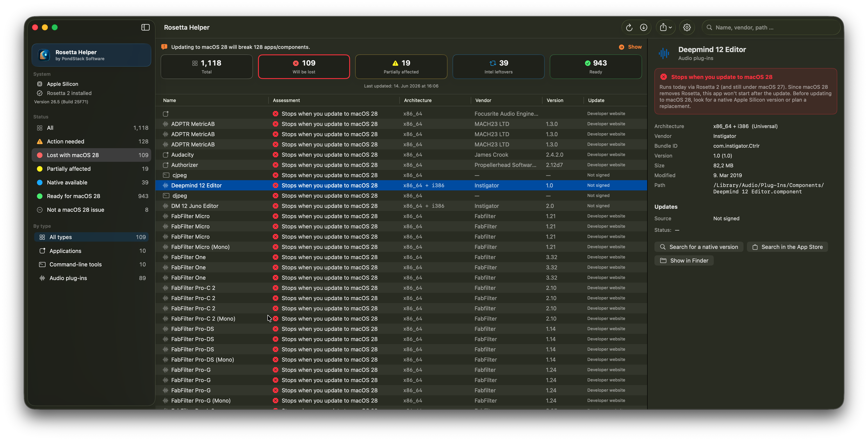Select the Audacity row
The image size is (868, 441).
(401, 155)
